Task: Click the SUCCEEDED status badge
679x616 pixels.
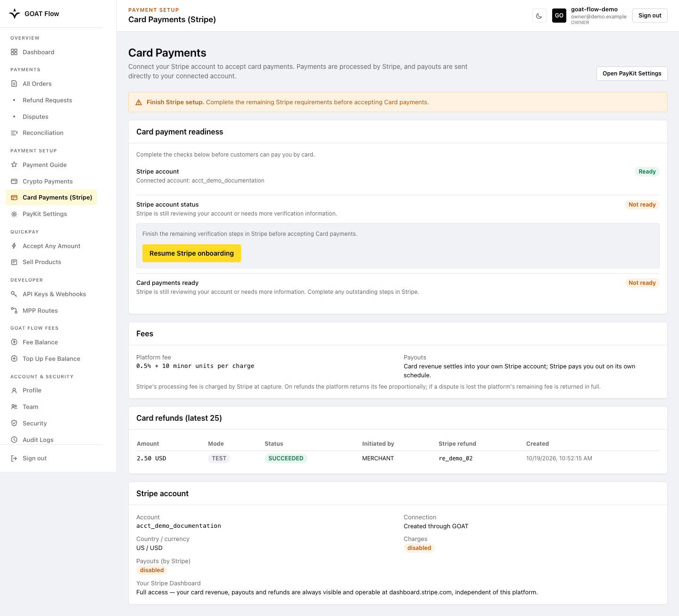Action: tap(286, 458)
